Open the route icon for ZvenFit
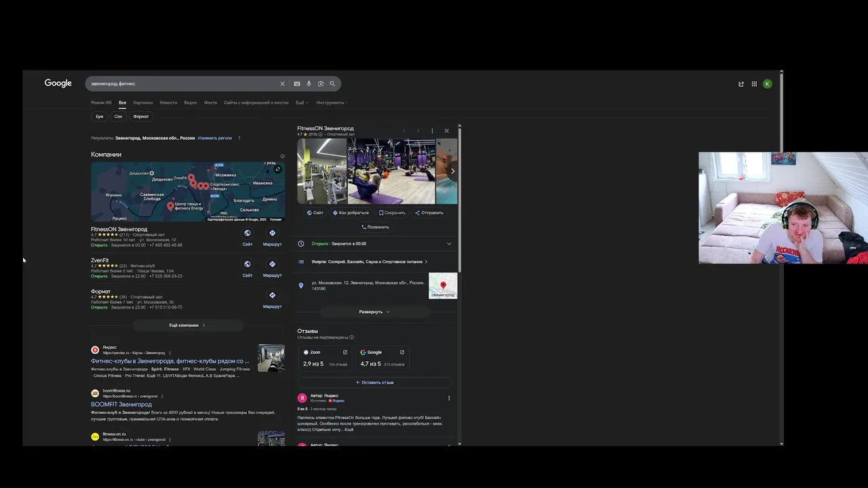This screenshot has width=868, height=488. [x=272, y=264]
